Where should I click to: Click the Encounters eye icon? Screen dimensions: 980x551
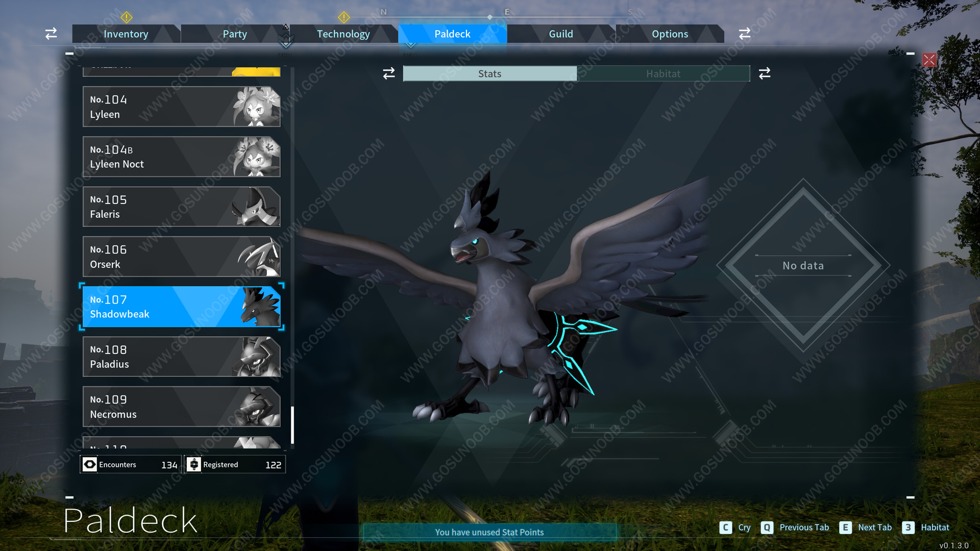90,464
